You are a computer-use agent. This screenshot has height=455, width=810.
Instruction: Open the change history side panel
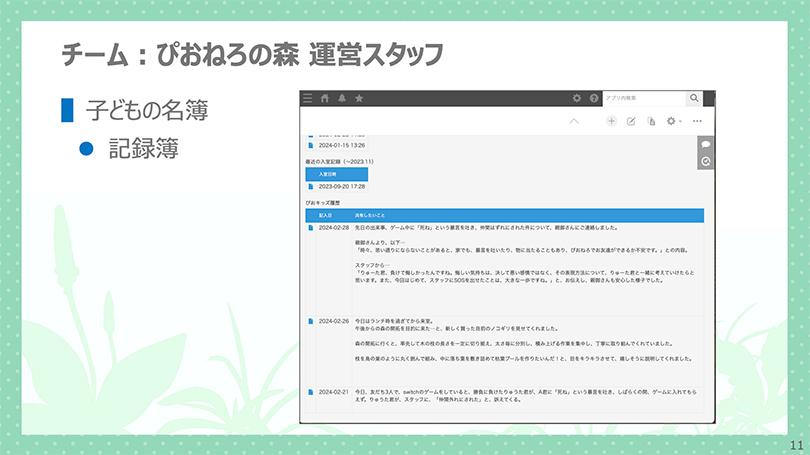[x=705, y=161]
